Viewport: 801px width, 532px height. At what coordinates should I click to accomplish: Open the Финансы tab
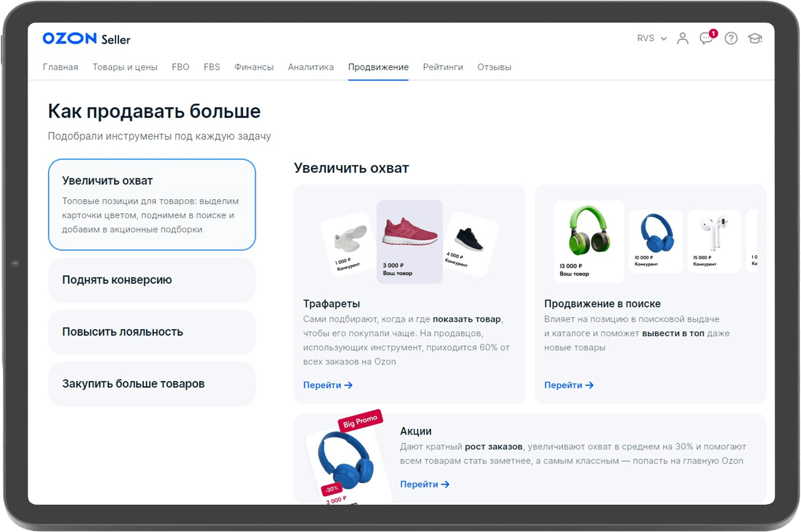point(254,67)
